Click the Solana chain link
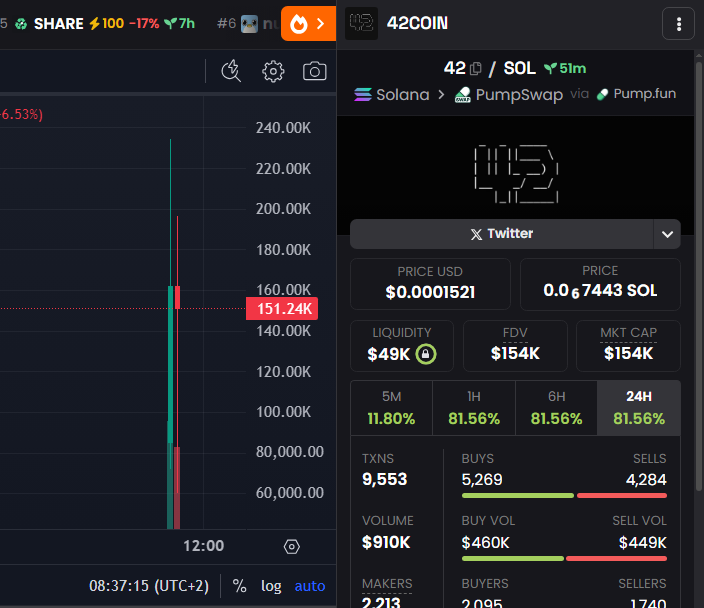The width and height of the screenshot is (704, 608). point(392,94)
